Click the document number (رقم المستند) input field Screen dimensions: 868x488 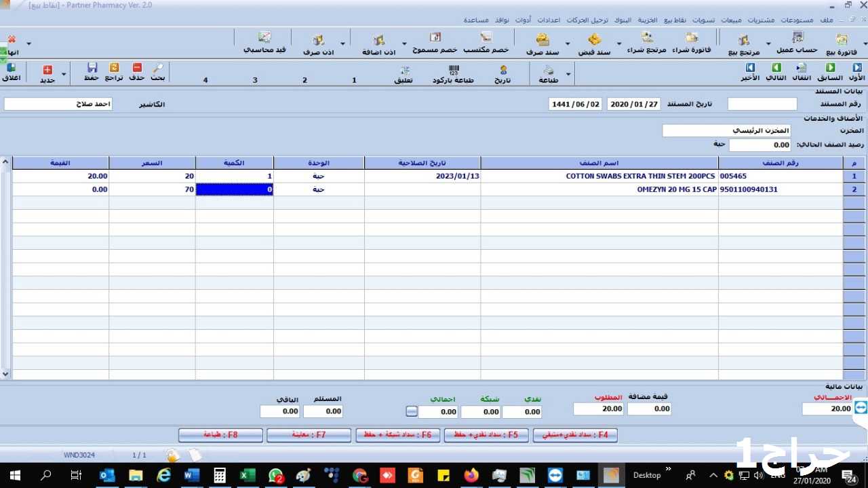pos(762,104)
